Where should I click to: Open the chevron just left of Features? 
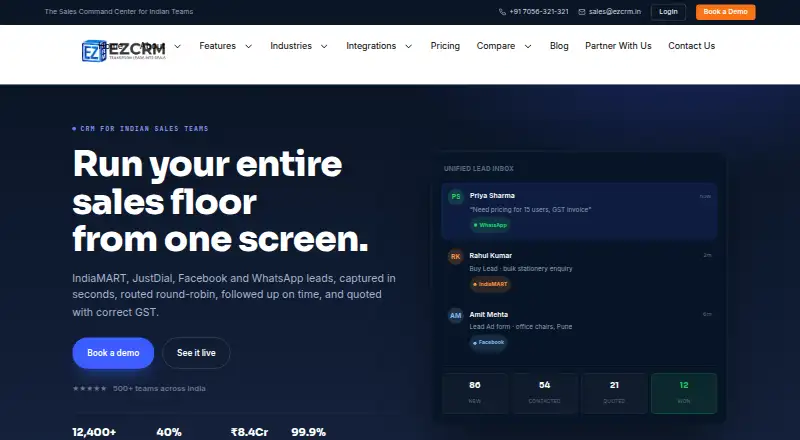click(x=178, y=46)
